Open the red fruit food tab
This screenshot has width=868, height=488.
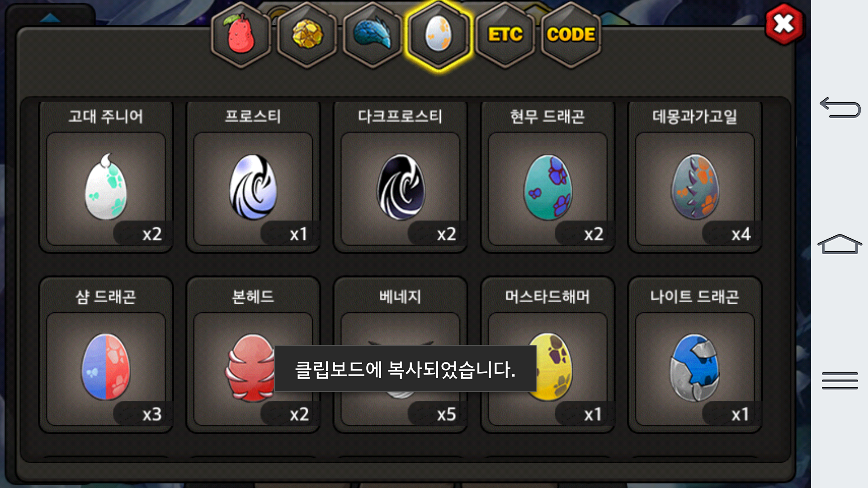coord(241,35)
